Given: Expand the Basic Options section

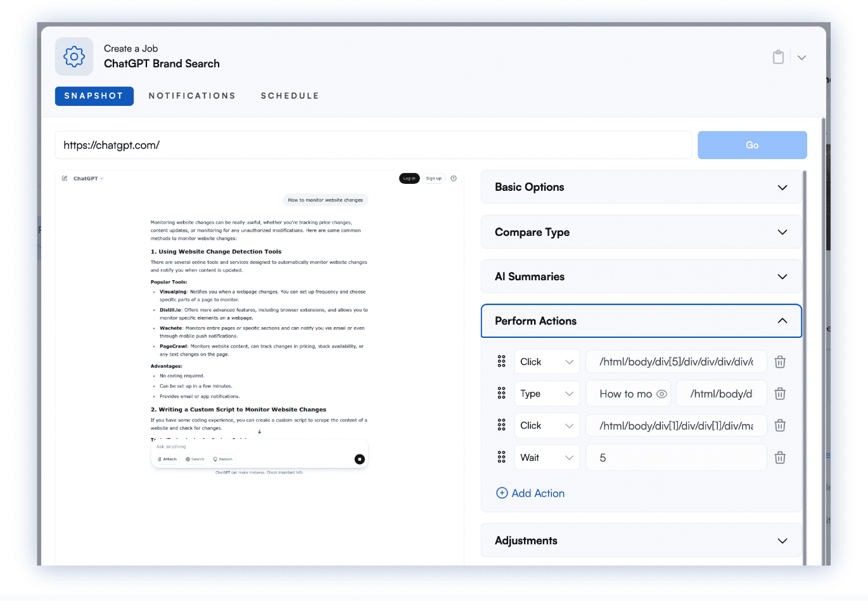Looking at the screenshot, I should pos(641,187).
